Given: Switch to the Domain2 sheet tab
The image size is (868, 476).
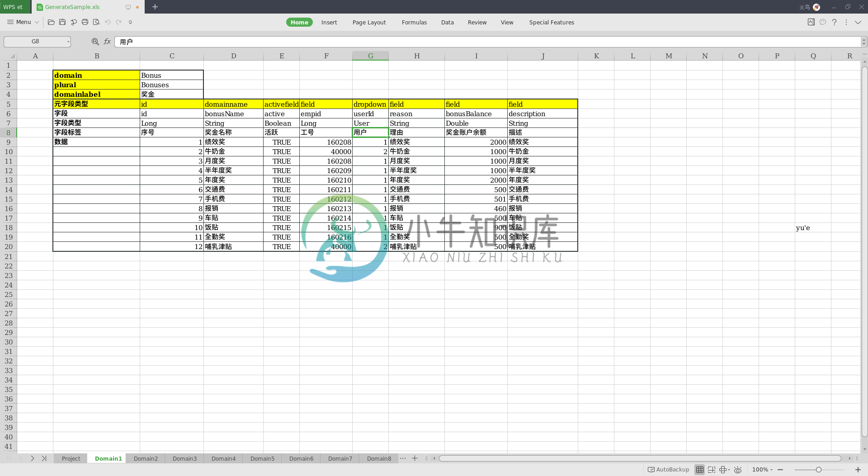Looking at the screenshot, I should coord(146,458).
